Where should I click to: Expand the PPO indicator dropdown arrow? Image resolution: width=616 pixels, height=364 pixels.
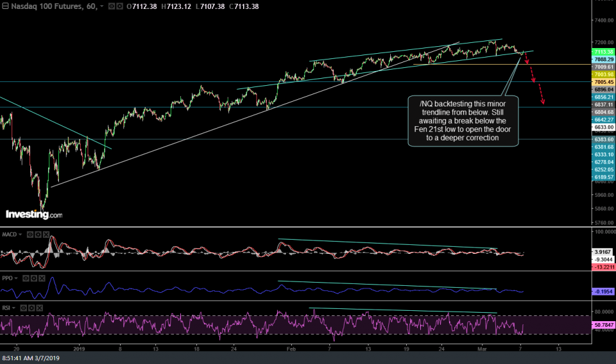coord(16,278)
